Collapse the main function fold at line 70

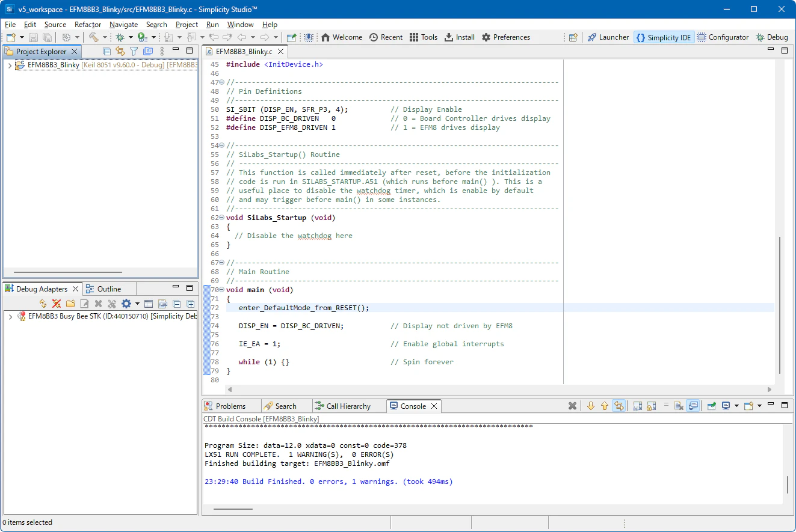[x=222, y=290]
